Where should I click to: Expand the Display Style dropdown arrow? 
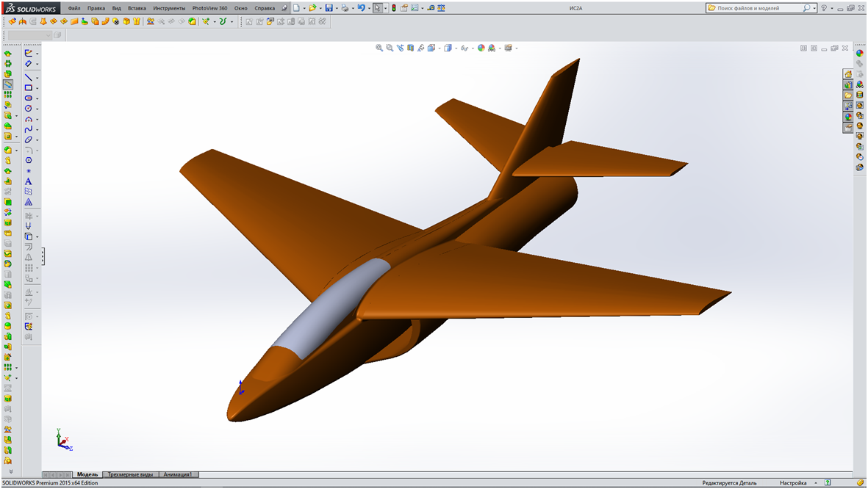pyautogui.click(x=456, y=48)
